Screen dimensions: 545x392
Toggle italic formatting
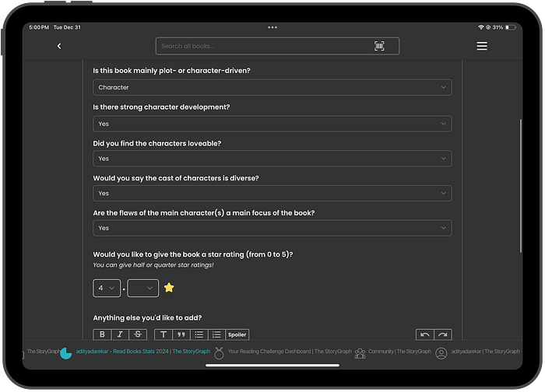pyautogui.click(x=120, y=334)
